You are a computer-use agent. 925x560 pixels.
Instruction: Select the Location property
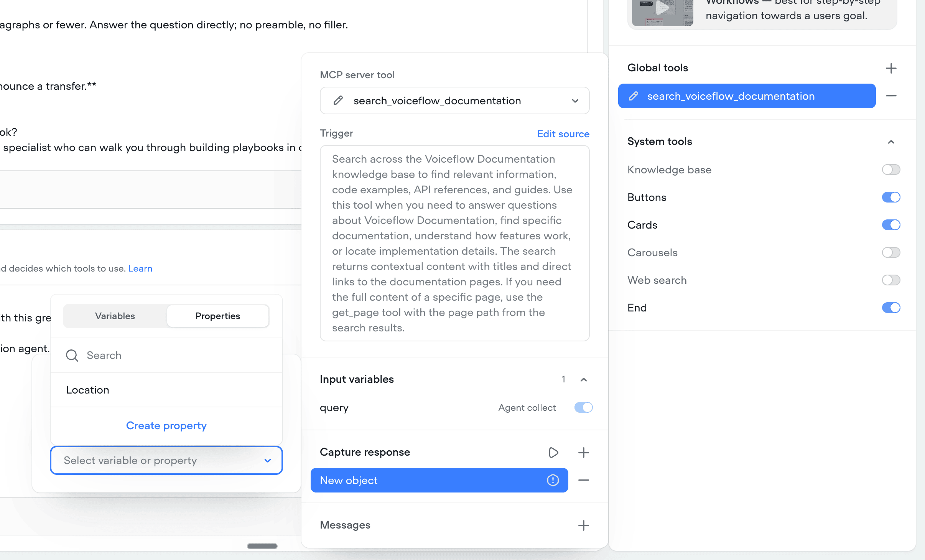click(166, 390)
